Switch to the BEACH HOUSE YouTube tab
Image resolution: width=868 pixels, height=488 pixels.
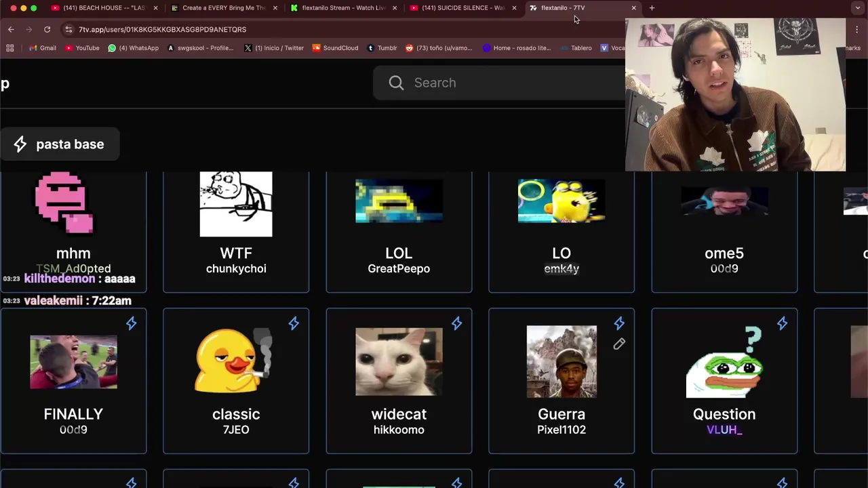[104, 8]
